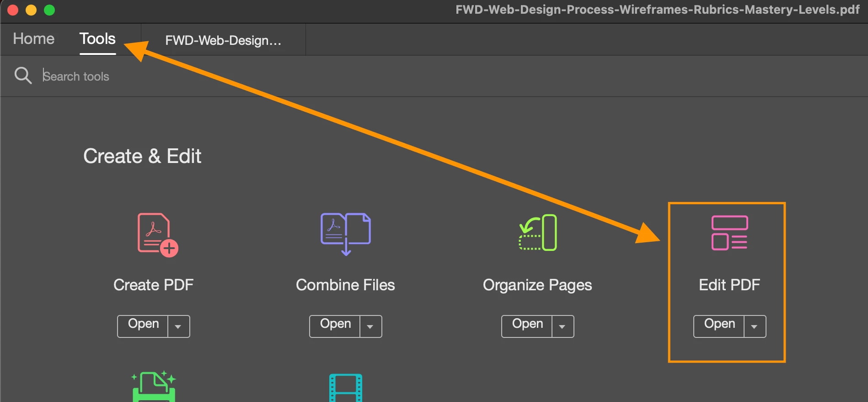868x402 pixels.
Task: Open the FWD-Web-Design document tab
Action: pyautogui.click(x=223, y=40)
